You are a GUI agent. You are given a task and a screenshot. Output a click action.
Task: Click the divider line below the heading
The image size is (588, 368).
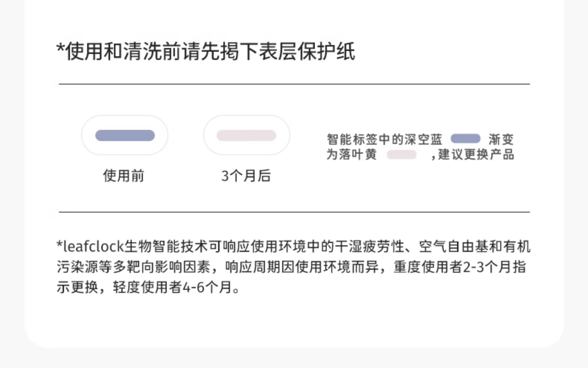point(294,84)
